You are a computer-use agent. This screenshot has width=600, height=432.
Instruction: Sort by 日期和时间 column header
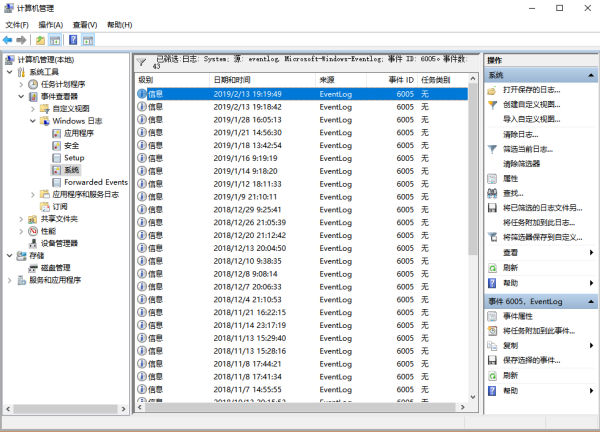click(232, 79)
